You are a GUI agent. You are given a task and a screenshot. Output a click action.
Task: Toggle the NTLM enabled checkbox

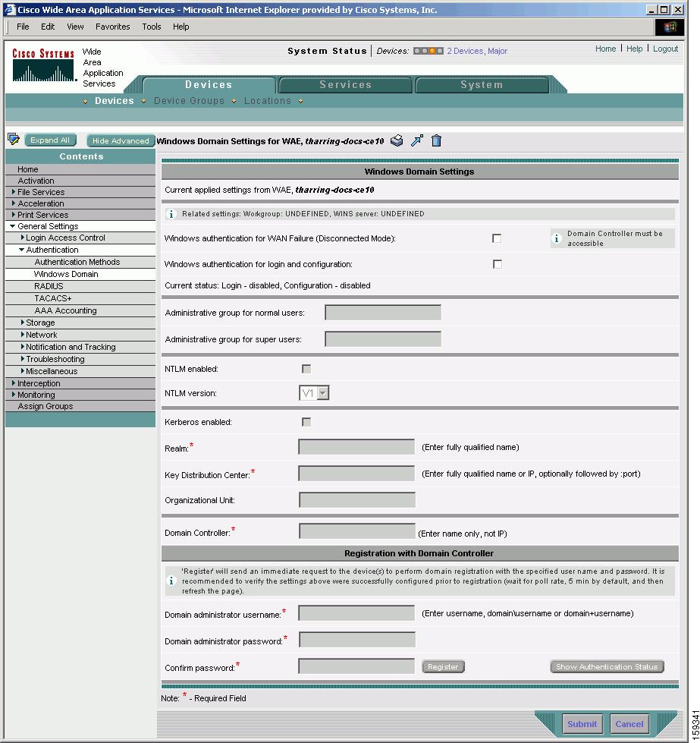306,369
